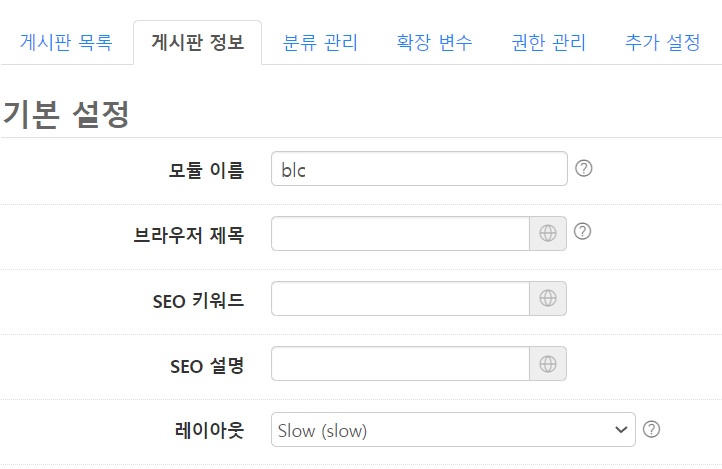The width and height of the screenshot is (722, 469).
Task: Switch to 추가 설정 tab
Action: point(662,43)
